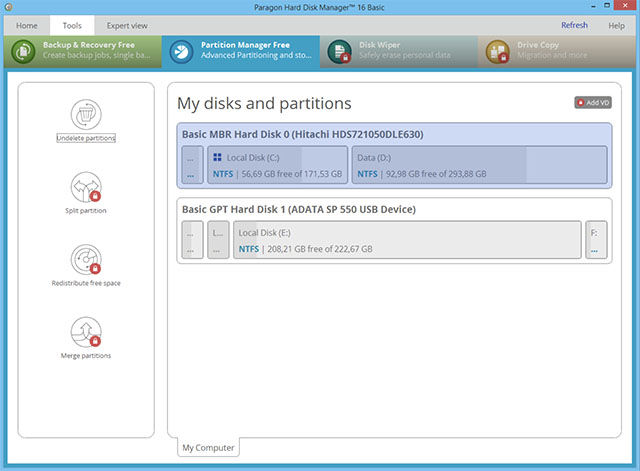Open the Redistribute free space tool
This screenshot has width=640, height=471.
[x=86, y=259]
